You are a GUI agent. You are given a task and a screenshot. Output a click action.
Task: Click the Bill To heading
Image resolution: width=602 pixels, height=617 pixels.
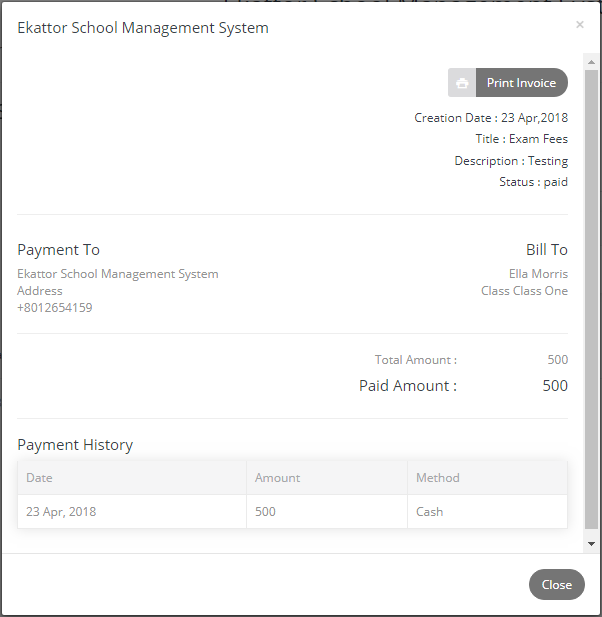click(547, 250)
